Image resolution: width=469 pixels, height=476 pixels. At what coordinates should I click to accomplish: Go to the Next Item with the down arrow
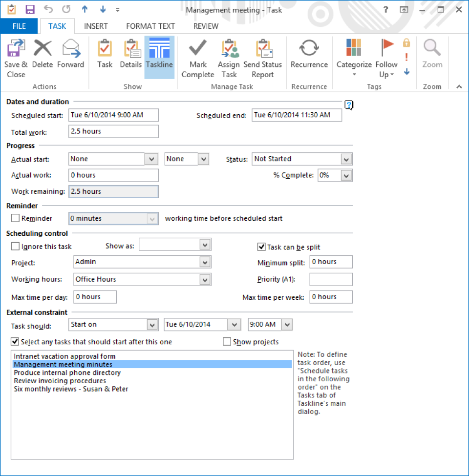coord(103,9)
